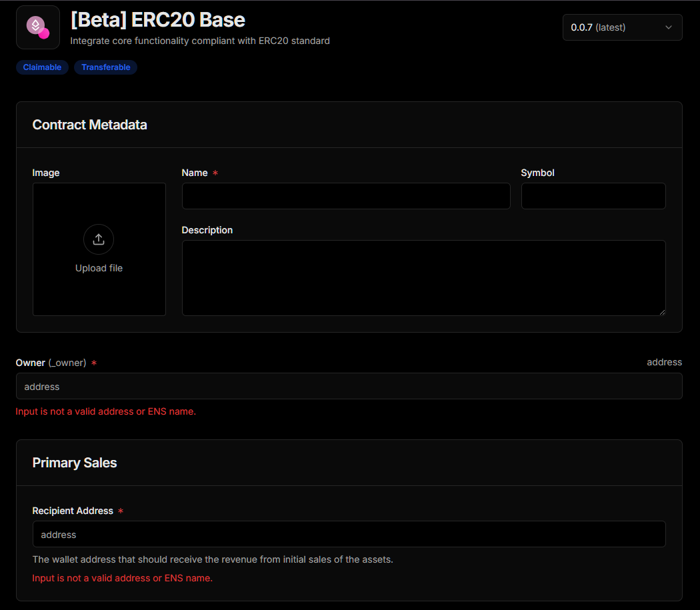Click the ERC20 Base contract logo icon
Viewport: 700px width, 610px height.
(x=38, y=27)
